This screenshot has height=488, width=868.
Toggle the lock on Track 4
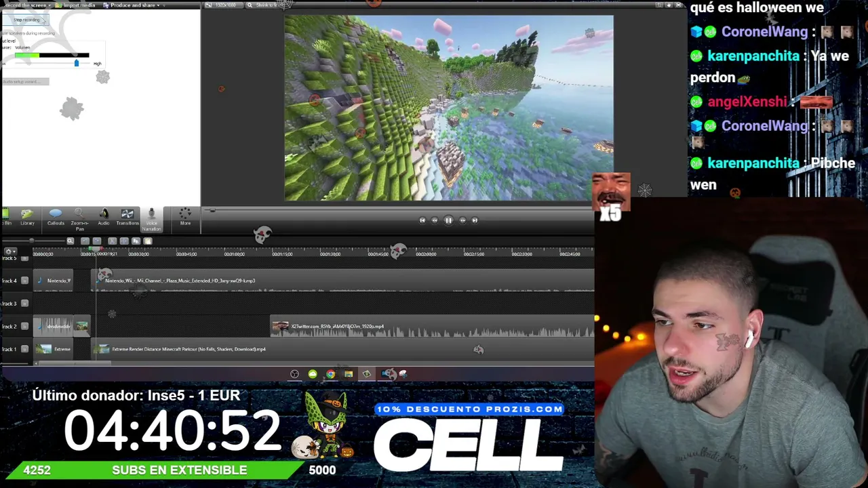(25, 281)
